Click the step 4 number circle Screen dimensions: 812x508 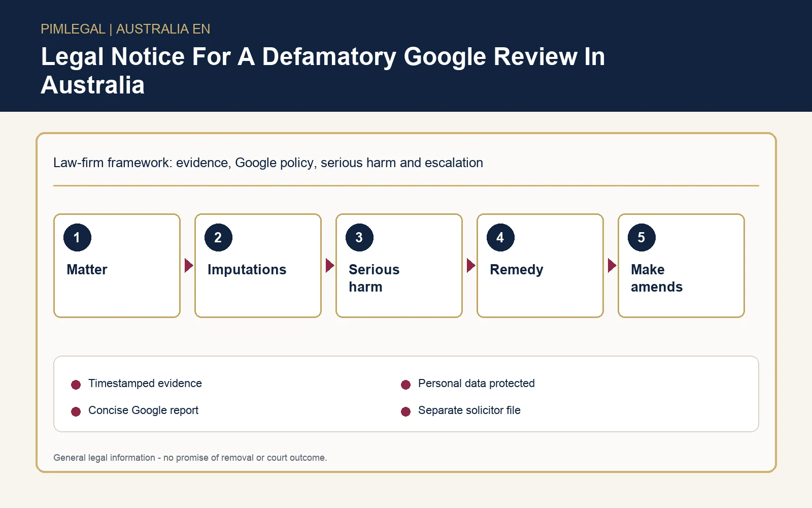(500, 237)
